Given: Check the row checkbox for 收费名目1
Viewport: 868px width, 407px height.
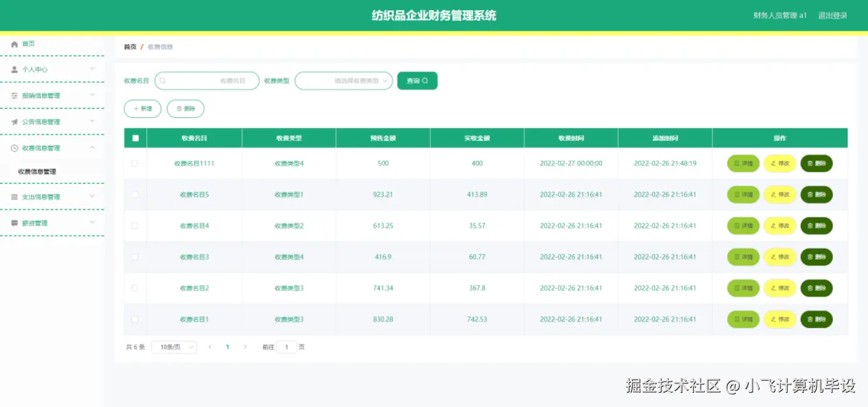Looking at the screenshot, I should pos(135,320).
